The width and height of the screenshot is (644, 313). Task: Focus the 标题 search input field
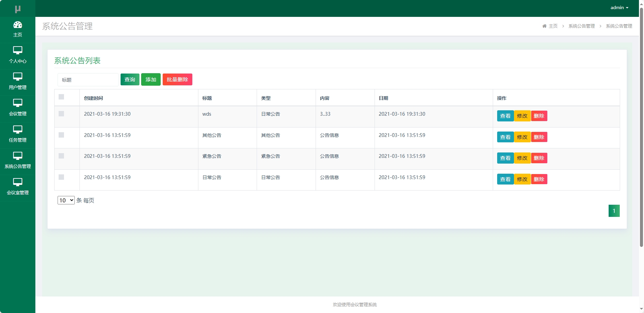click(x=88, y=80)
